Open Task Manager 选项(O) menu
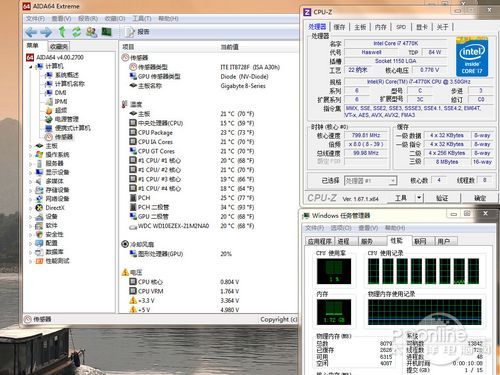500x375 pixels. pos(341,228)
